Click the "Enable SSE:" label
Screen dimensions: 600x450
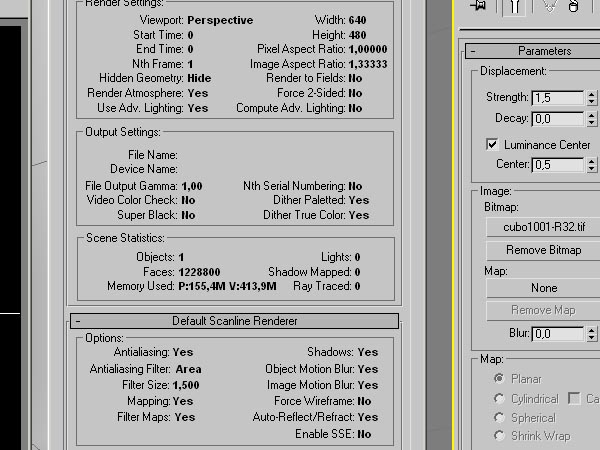click(324, 434)
